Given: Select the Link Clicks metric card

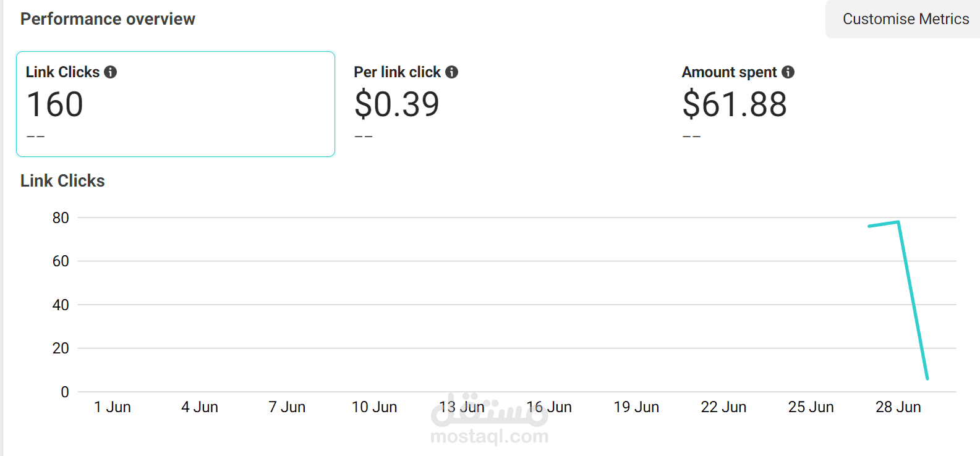Looking at the screenshot, I should tap(176, 104).
